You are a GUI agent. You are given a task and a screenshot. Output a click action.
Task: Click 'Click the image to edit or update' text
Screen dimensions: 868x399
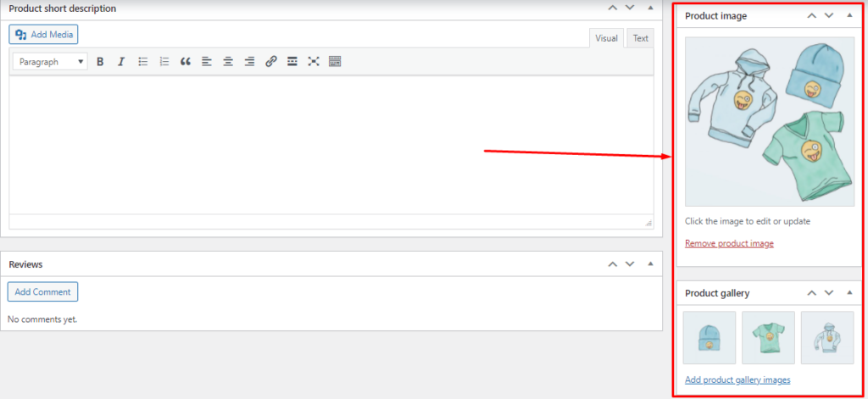748,221
